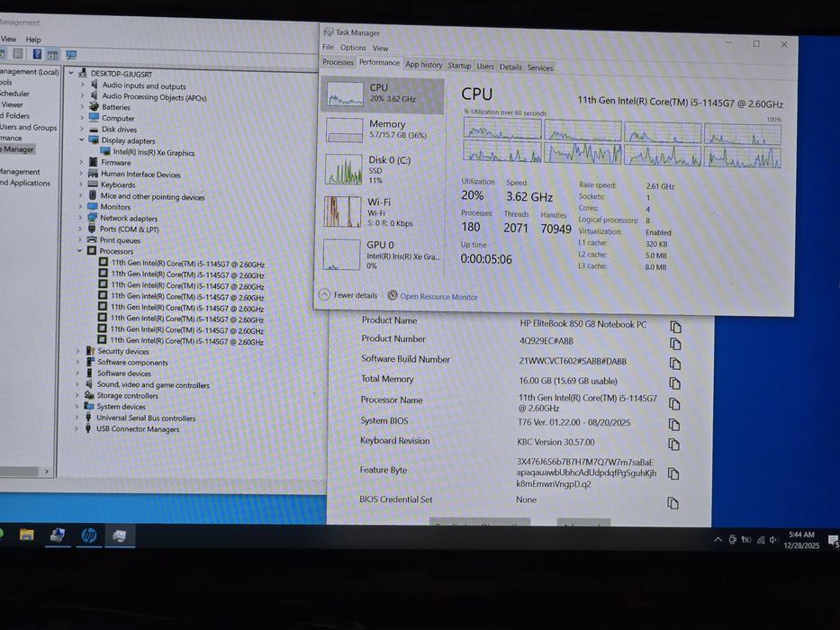840x630 pixels.
Task: Copy the BIOS Credential Set value
Action: click(x=673, y=502)
